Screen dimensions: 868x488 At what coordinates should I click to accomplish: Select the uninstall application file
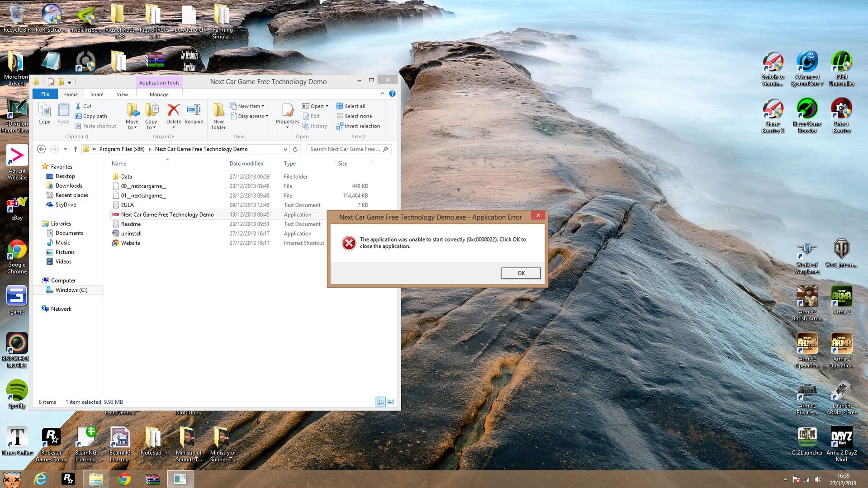131,233
